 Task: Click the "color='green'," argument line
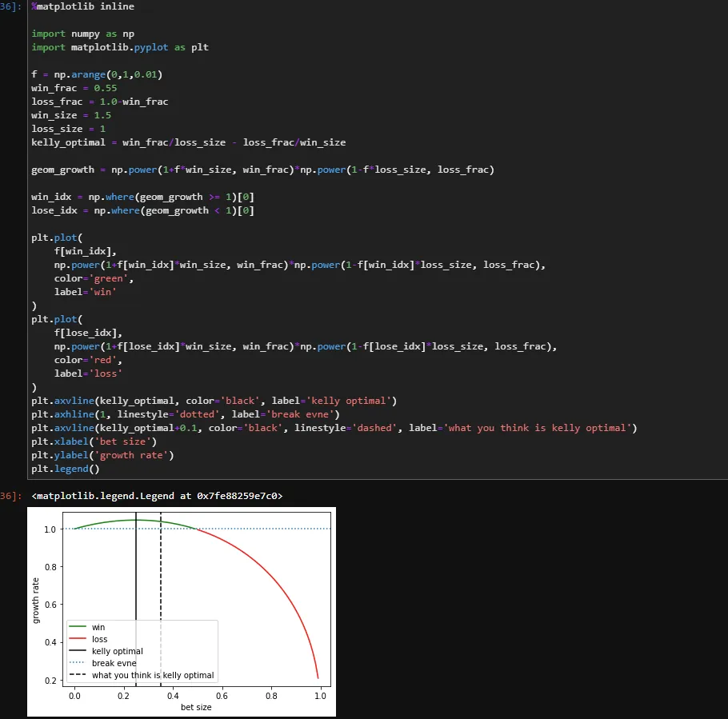94,278
